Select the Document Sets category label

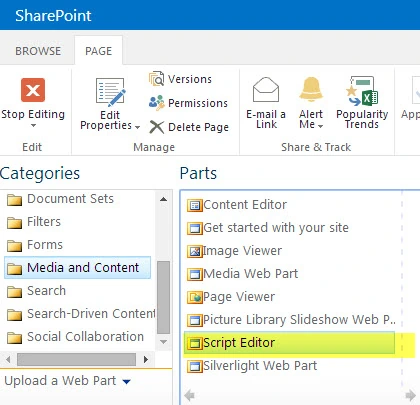coord(70,199)
